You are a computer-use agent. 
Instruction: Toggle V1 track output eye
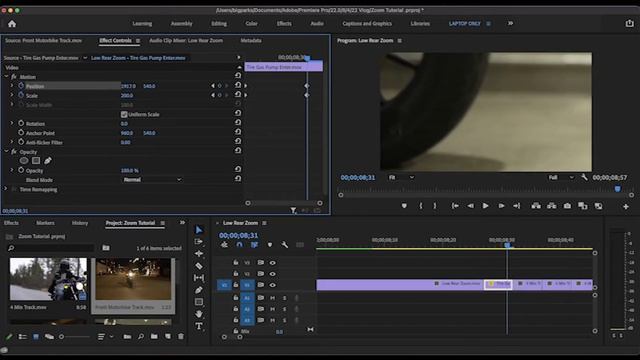click(x=272, y=285)
